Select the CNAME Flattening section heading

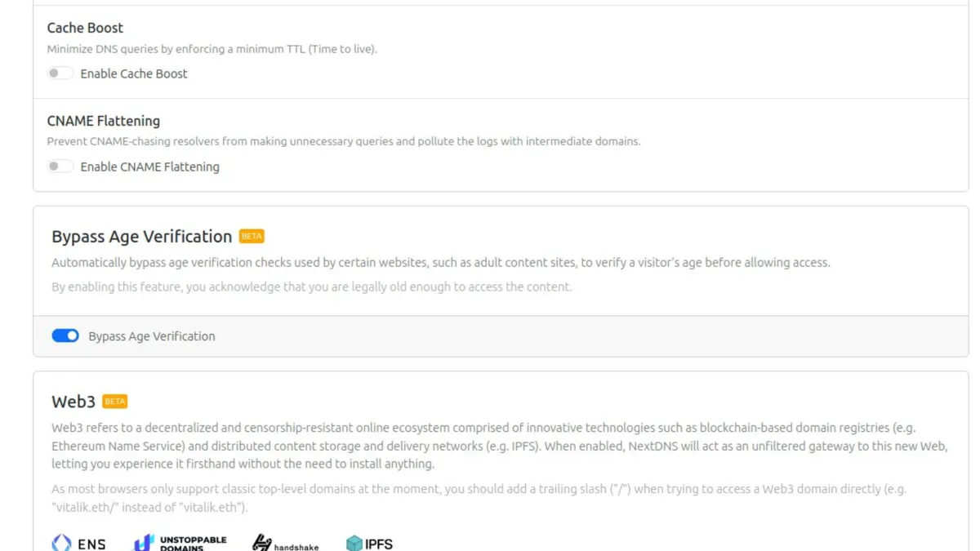(103, 121)
